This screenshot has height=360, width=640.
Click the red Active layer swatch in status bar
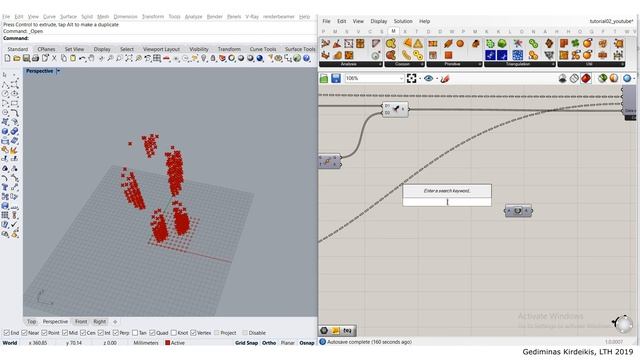[167, 343]
